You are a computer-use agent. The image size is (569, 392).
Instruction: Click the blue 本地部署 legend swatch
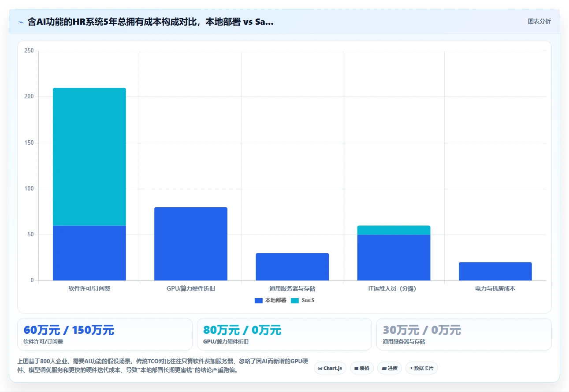(259, 300)
